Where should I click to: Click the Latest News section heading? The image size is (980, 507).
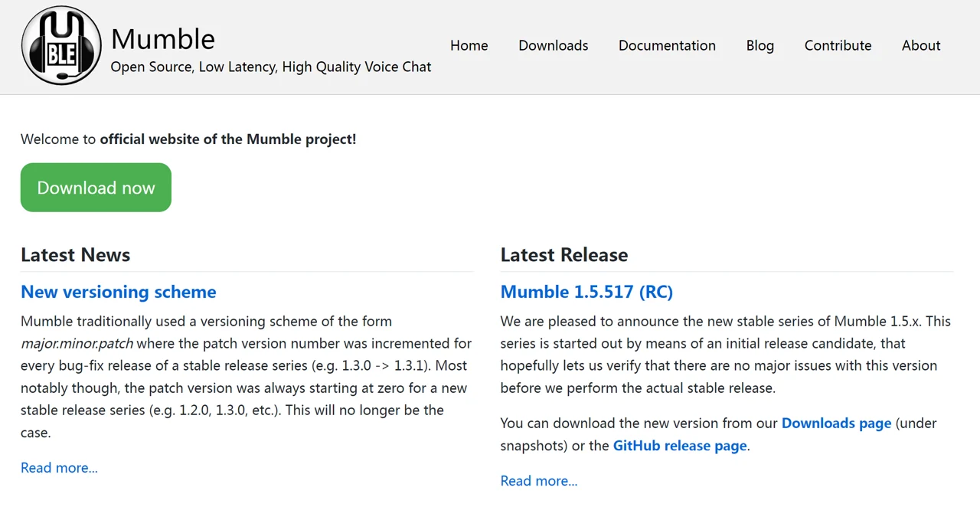(76, 255)
